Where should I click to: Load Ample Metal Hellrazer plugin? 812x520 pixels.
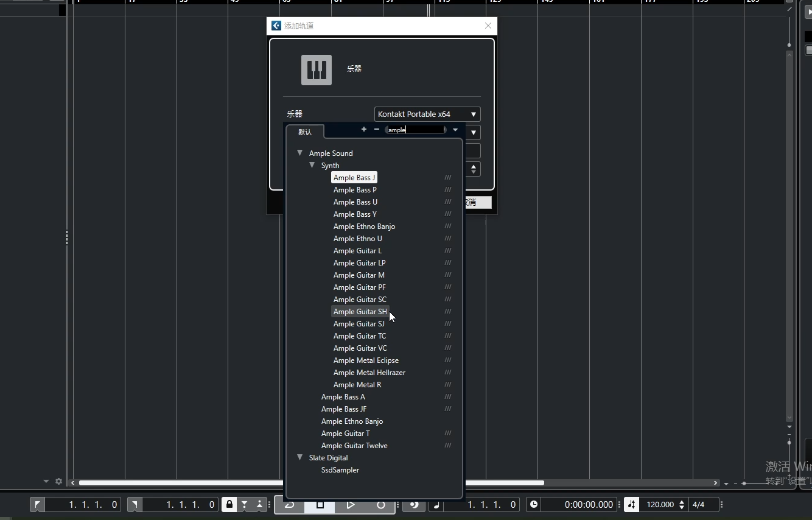coord(369,372)
